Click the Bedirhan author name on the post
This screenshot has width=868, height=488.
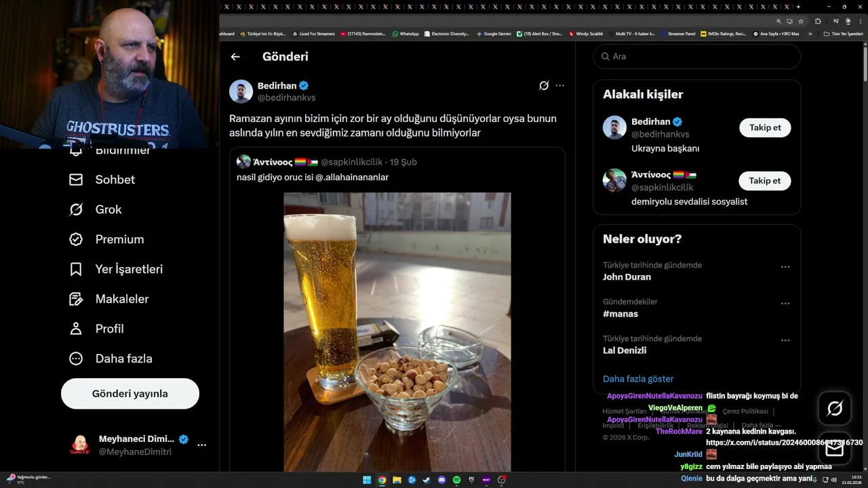click(x=277, y=85)
